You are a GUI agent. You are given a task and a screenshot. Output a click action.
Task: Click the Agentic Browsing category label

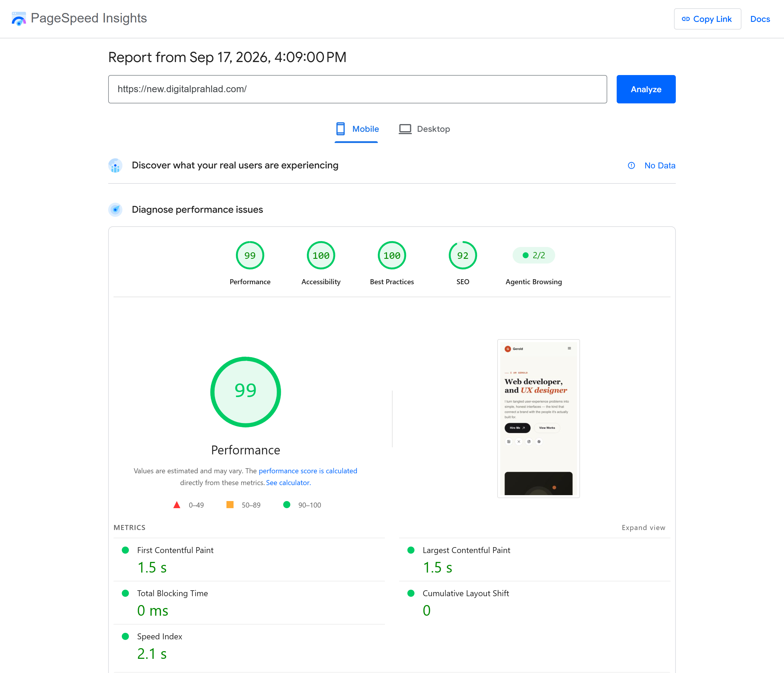(534, 282)
